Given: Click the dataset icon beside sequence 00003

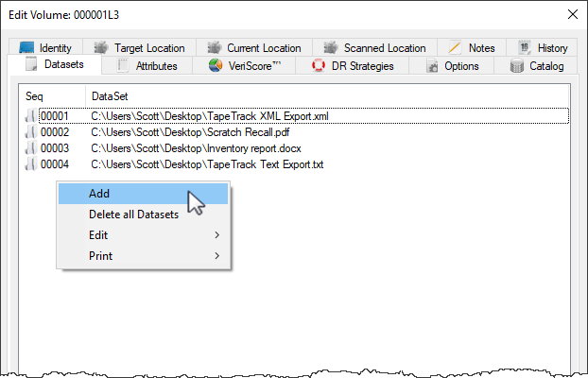Looking at the screenshot, I should pos(31,148).
